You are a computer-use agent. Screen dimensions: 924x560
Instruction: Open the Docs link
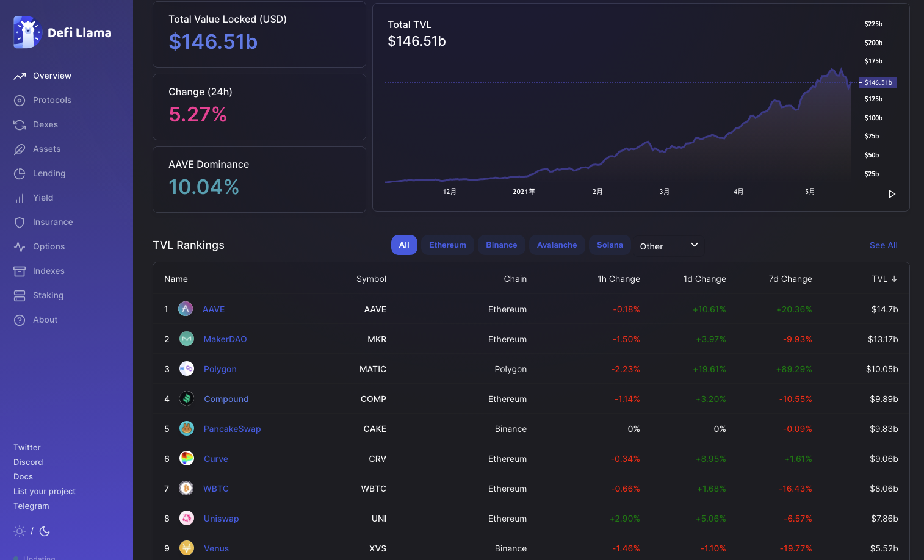[x=23, y=476]
